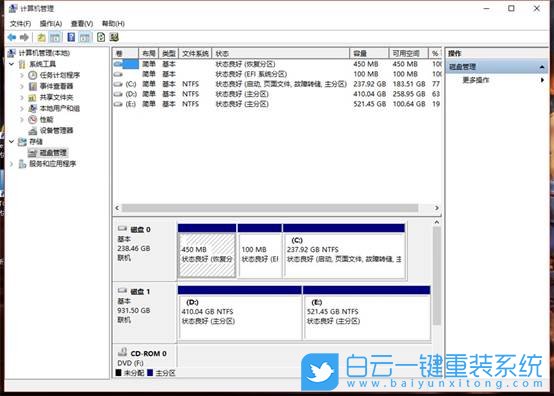Sort by the 布局 column header
This screenshot has height=396, width=554.
148,54
